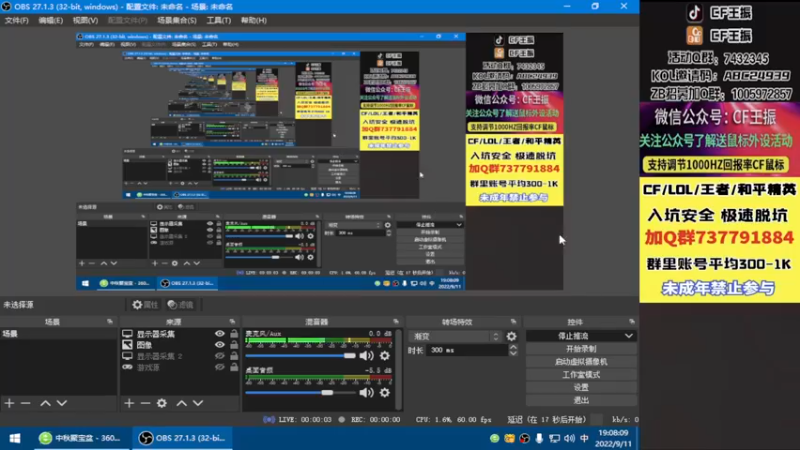This screenshot has height=450, width=800.
Task: Toggle lock on 显示器采集 source
Action: 234,334
